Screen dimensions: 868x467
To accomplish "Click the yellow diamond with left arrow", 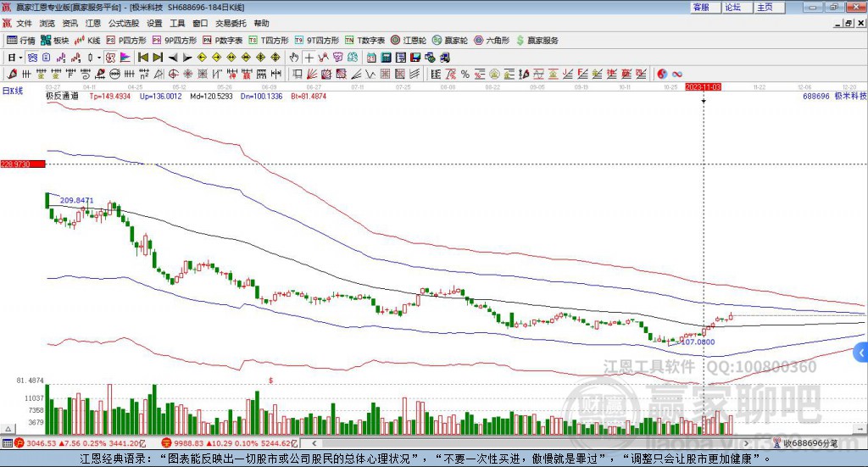I will tap(202, 58).
